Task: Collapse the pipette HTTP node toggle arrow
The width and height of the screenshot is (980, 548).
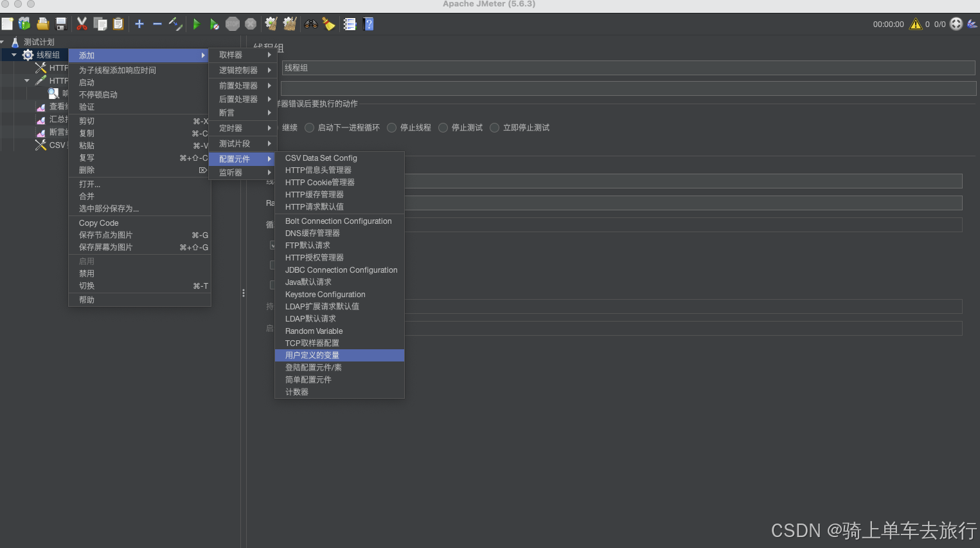Action: [x=26, y=80]
